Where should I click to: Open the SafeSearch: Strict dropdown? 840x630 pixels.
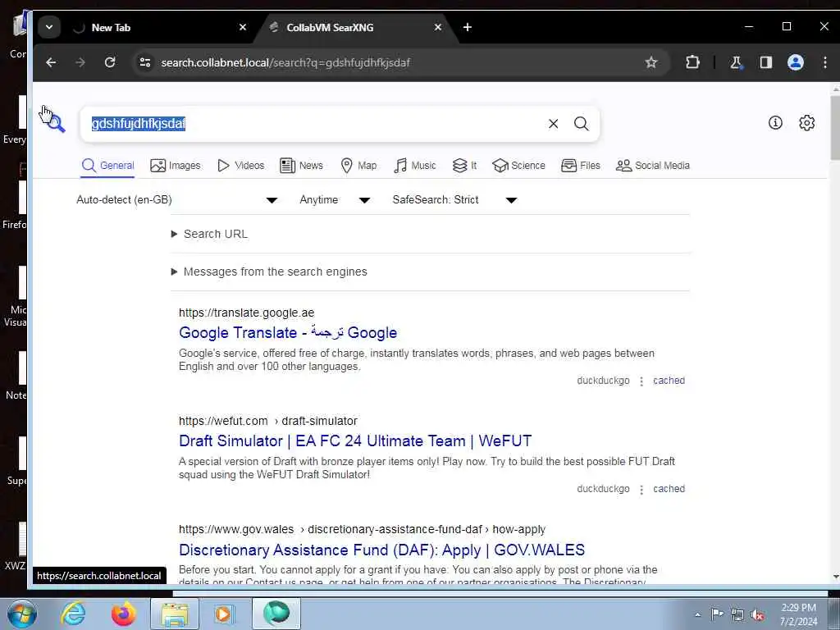(x=454, y=200)
